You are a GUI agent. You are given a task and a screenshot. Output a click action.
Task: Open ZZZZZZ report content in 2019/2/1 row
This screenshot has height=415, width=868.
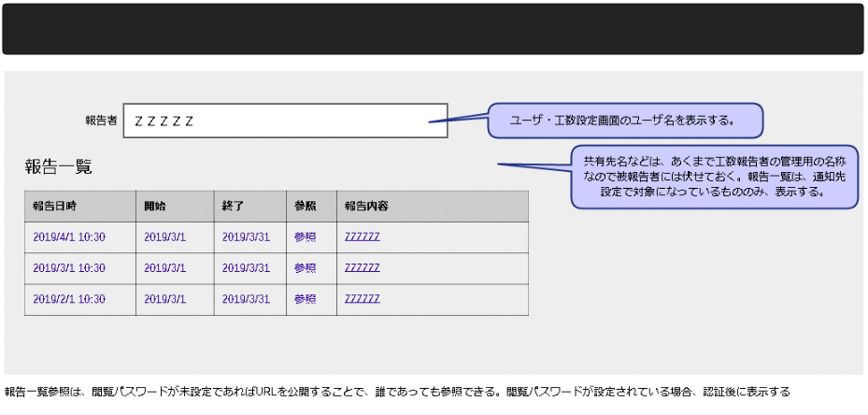pyautogui.click(x=362, y=299)
